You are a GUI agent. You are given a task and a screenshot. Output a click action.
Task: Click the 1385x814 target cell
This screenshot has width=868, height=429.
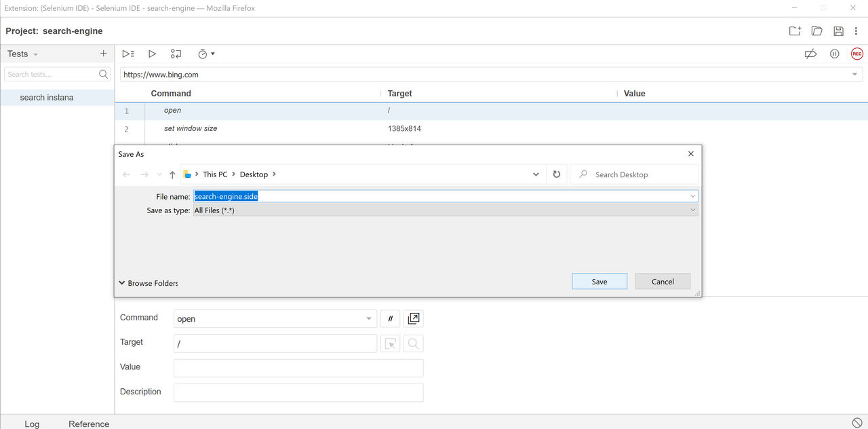coord(404,128)
